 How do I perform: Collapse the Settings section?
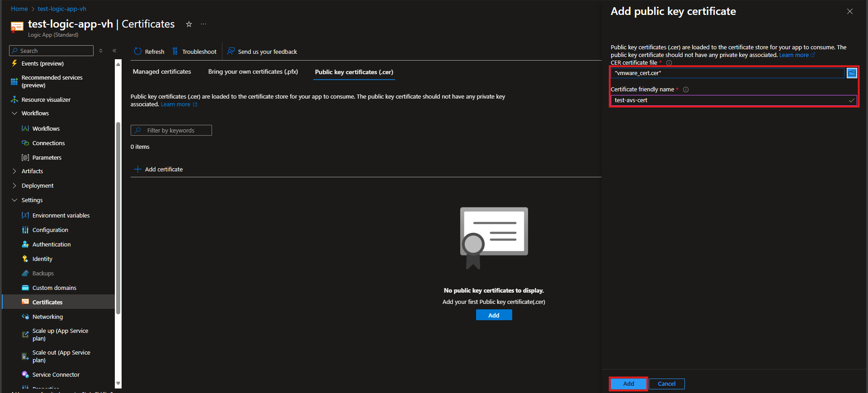[x=14, y=200]
